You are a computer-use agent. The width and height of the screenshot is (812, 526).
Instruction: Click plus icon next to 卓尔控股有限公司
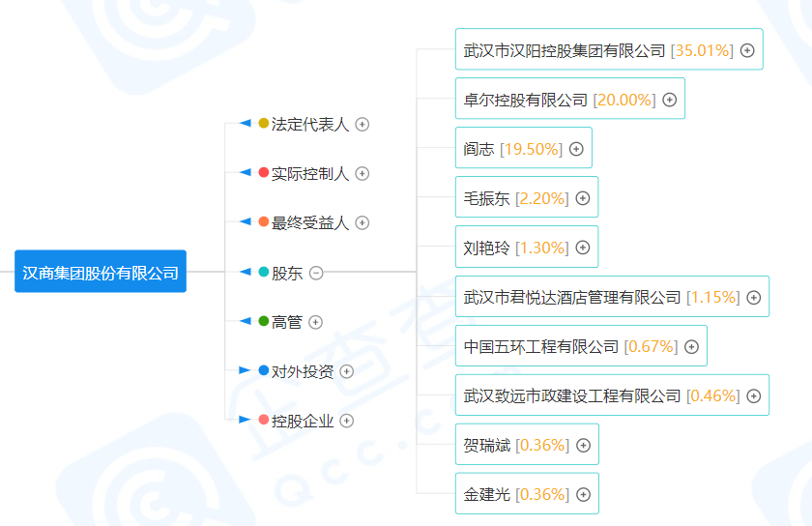click(x=670, y=100)
